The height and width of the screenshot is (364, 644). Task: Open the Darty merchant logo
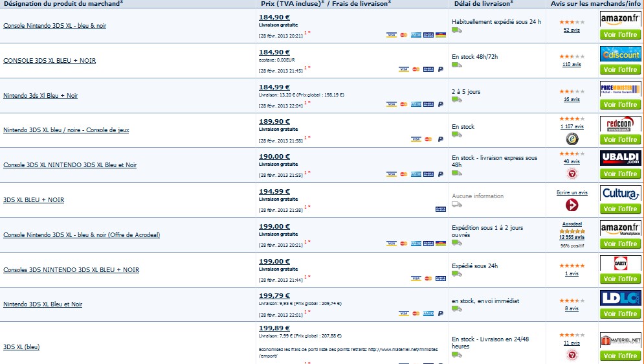[x=620, y=264]
